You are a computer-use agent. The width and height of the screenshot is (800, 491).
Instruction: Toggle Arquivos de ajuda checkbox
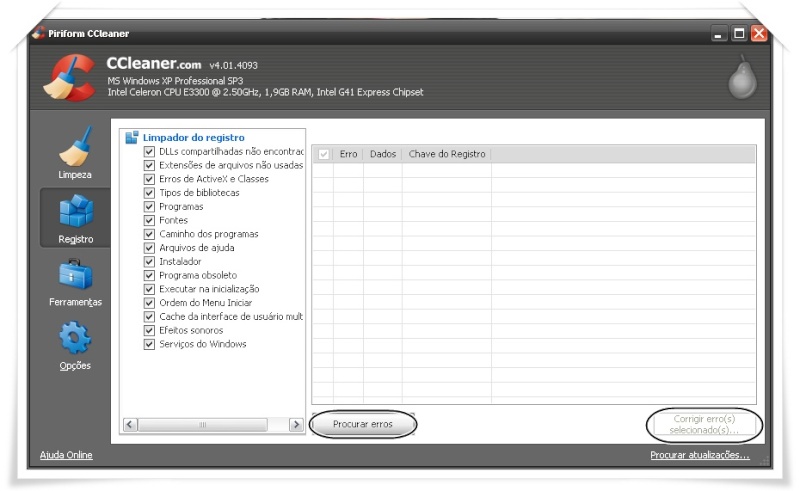pyautogui.click(x=149, y=248)
